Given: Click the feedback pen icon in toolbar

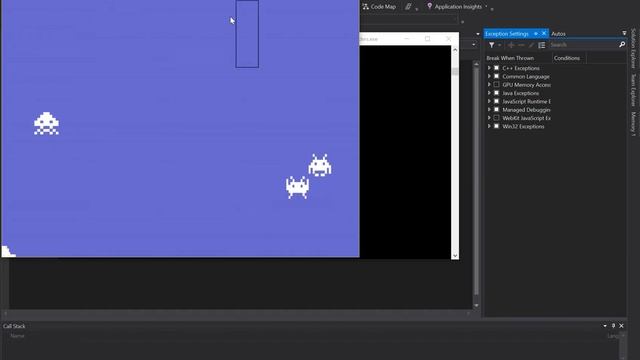Looking at the screenshot, I should [408, 7].
